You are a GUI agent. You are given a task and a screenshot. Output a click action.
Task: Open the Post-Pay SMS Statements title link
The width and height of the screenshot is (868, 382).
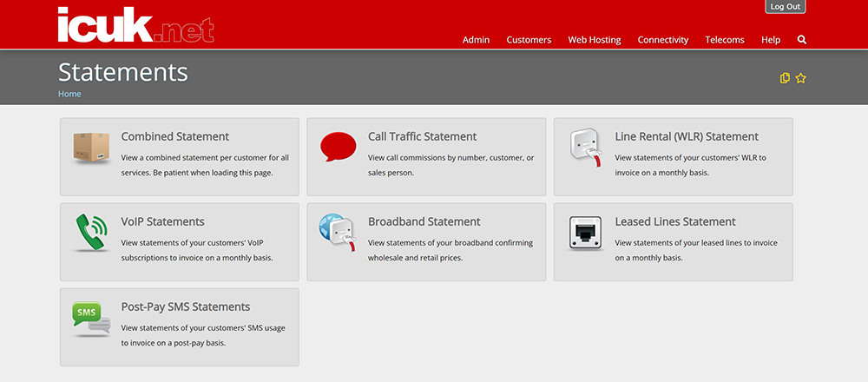click(x=186, y=306)
